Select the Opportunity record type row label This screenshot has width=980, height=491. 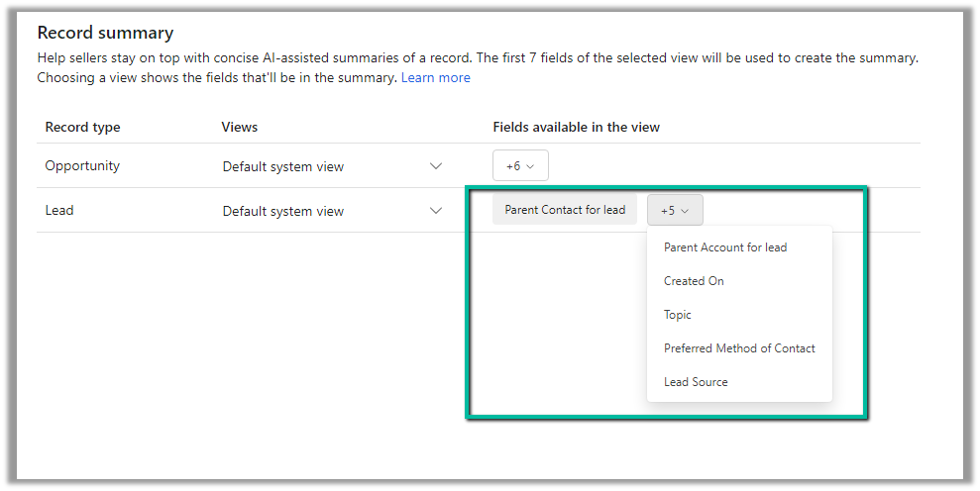click(82, 166)
